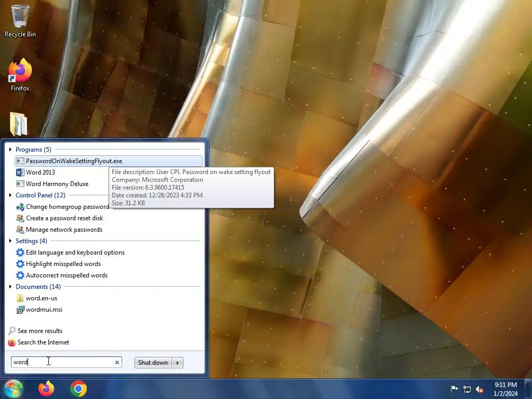
Task: Open Word Harmony Deluxe program
Action: pyautogui.click(x=52, y=184)
